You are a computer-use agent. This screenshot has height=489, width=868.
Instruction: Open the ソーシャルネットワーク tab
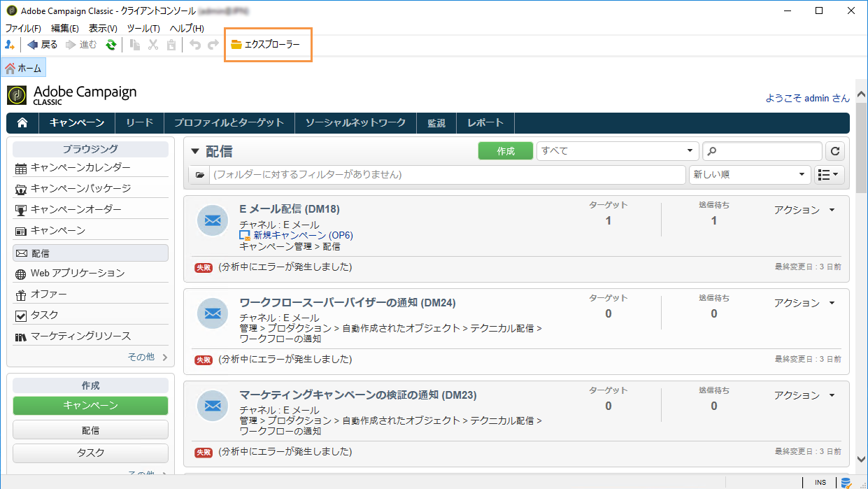(x=355, y=122)
